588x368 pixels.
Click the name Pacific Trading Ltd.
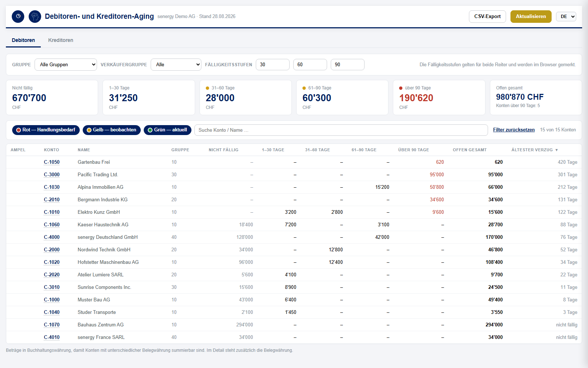point(98,175)
